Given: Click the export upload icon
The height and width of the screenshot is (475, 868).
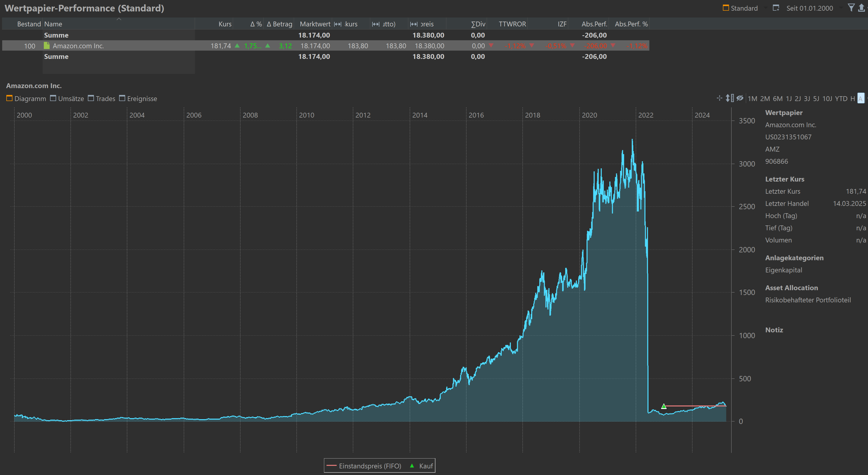Looking at the screenshot, I should point(862,7).
